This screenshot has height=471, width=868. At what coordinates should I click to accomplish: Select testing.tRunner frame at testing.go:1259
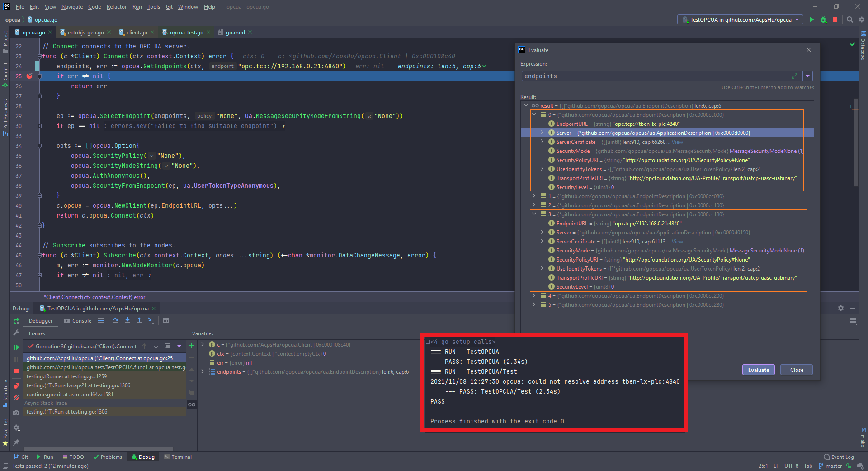(104, 376)
